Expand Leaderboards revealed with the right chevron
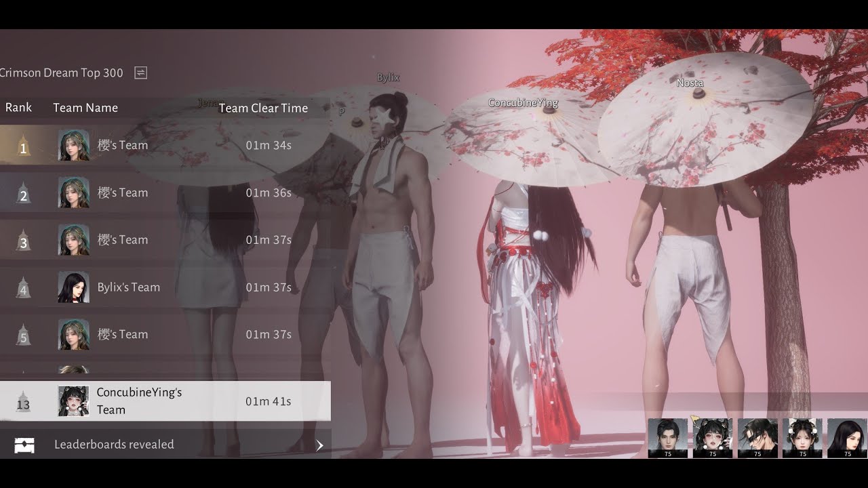The height and width of the screenshot is (488, 868). [319, 445]
